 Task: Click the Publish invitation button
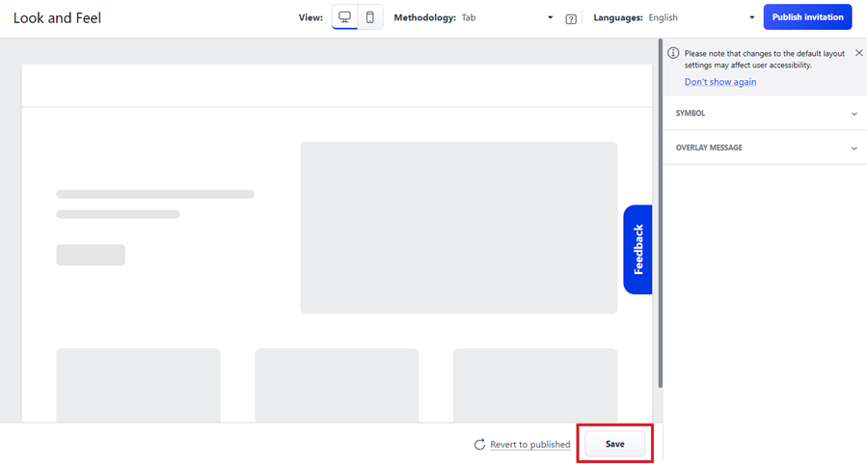[807, 17]
